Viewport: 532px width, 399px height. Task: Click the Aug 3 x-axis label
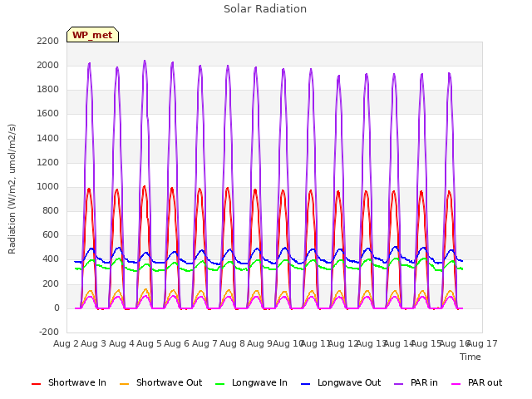pyautogui.click(x=94, y=343)
